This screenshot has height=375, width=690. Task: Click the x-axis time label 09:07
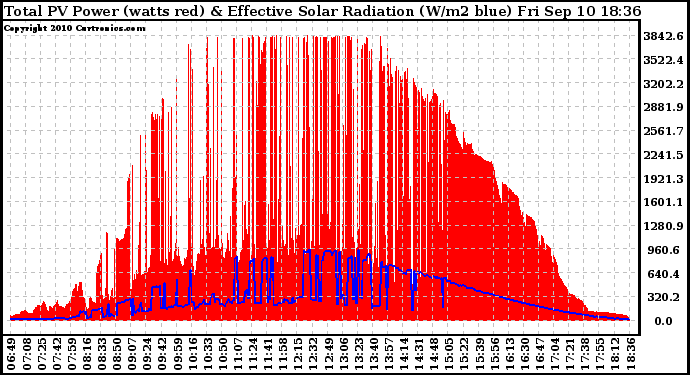coord(132,354)
